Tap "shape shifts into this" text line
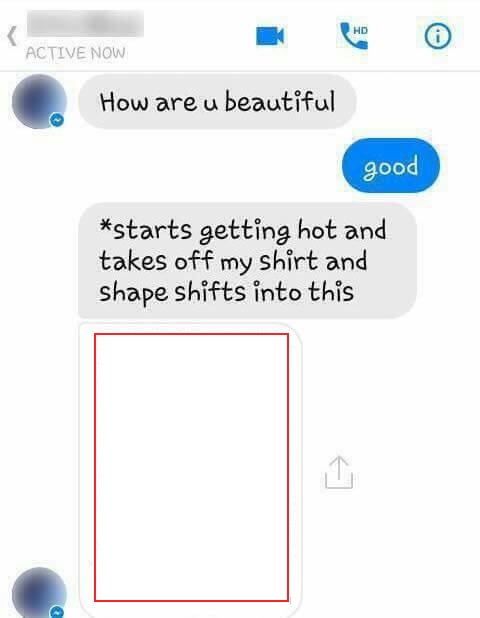Screen dimensions: 480x618 [x=226, y=292]
